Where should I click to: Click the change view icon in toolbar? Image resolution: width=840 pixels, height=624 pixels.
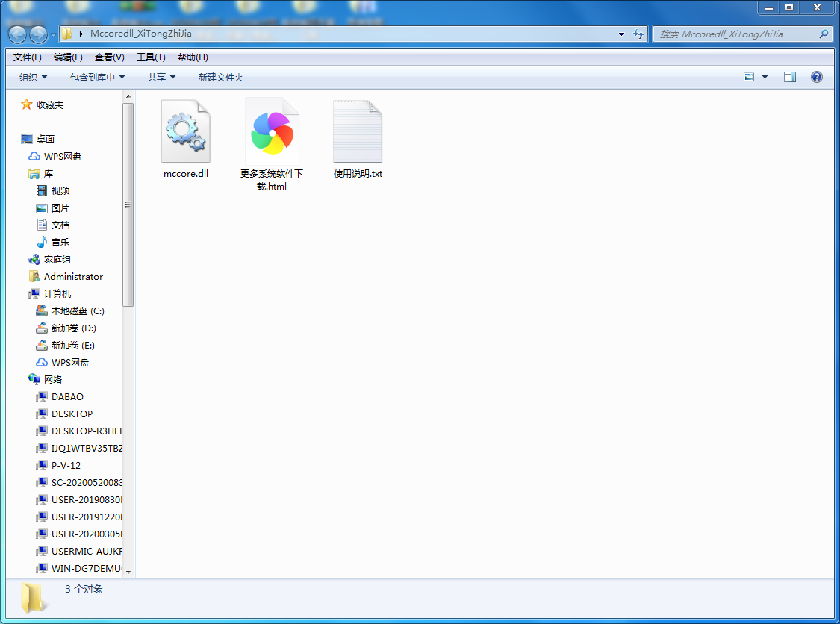pyautogui.click(x=749, y=77)
